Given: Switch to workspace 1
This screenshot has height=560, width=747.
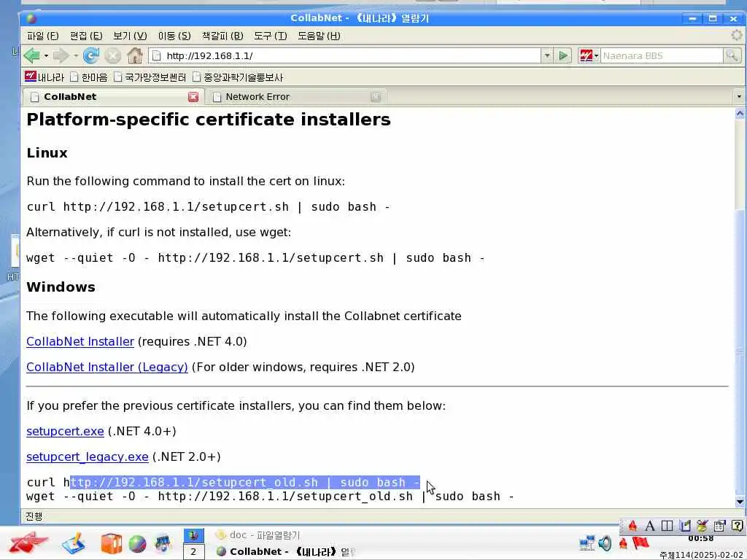Looking at the screenshot, I should tap(193, 536).
